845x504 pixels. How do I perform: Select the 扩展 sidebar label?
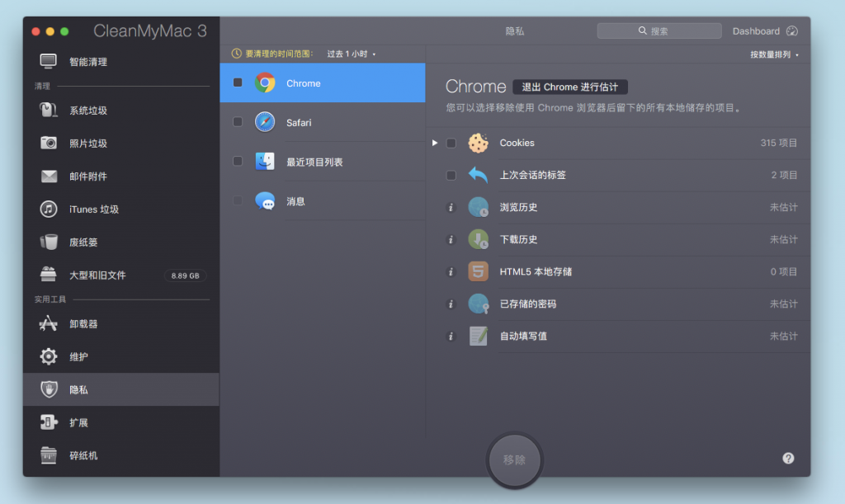pyautogui.click(x=78, y=422)
